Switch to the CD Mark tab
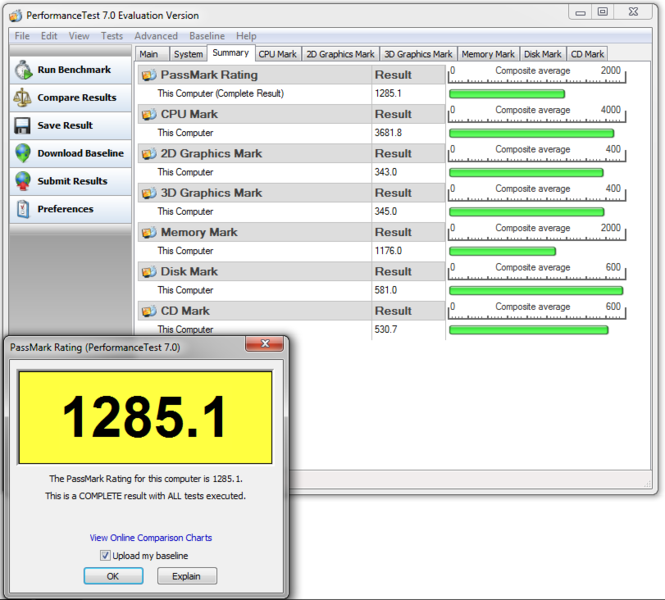 (587, 54)
